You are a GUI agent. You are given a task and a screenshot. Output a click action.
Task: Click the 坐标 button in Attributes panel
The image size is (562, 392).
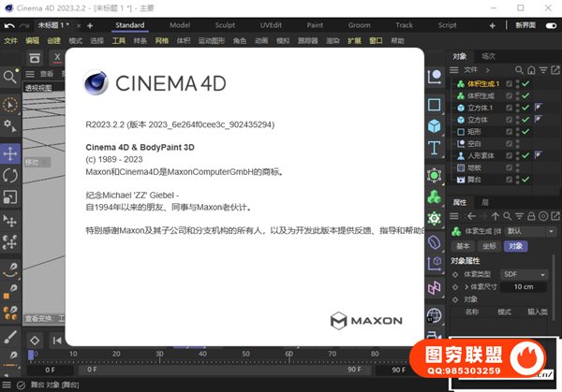point(488,246)
